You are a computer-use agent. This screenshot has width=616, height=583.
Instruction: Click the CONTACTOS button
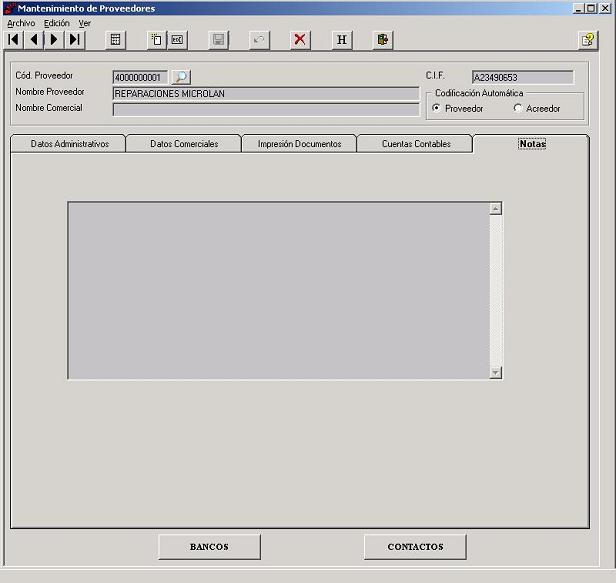415,546
